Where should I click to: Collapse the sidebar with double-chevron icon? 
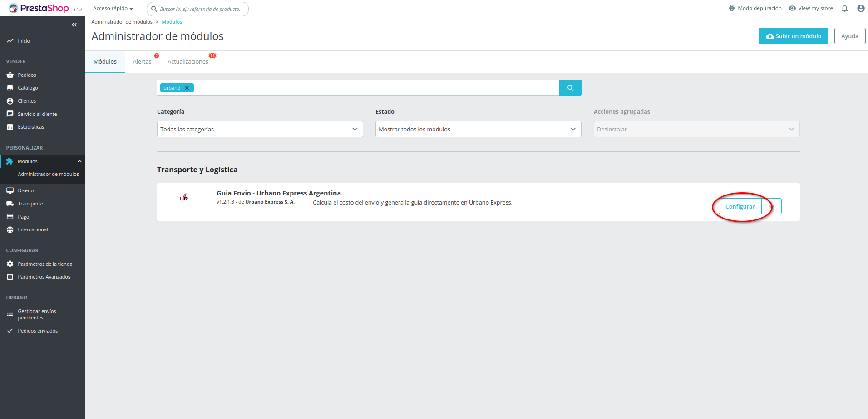click(x=74, y=25)
